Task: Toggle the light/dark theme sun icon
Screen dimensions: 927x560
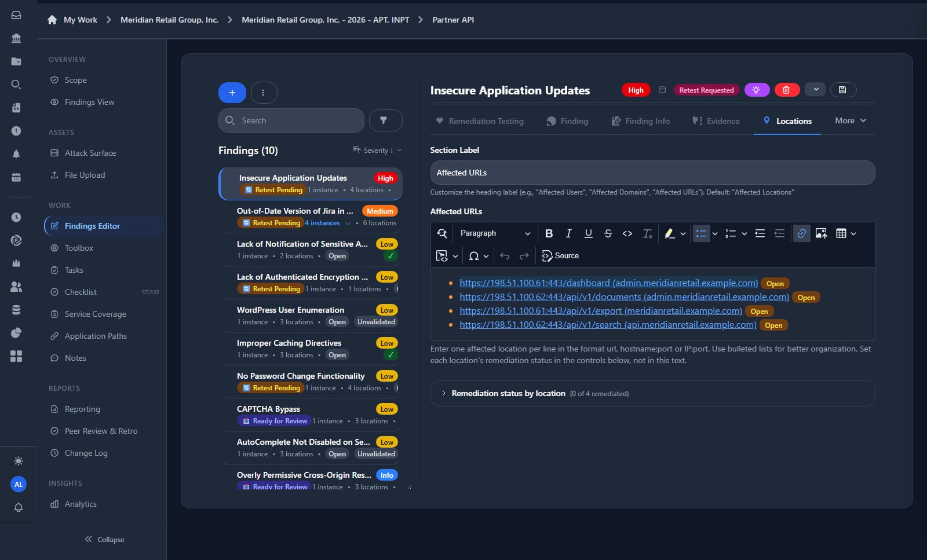Action: (x=19, y=461)
